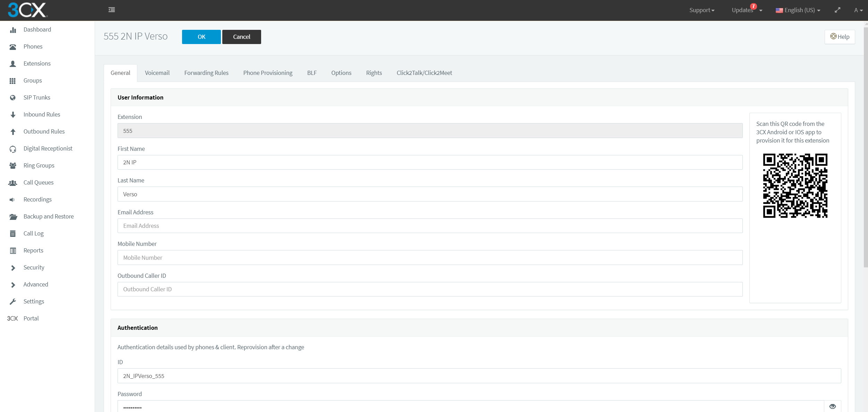Image resolution: width=868 pixels, height=412 pixels.
Task: Click the Email Address input field
Action: coord(430,226)
